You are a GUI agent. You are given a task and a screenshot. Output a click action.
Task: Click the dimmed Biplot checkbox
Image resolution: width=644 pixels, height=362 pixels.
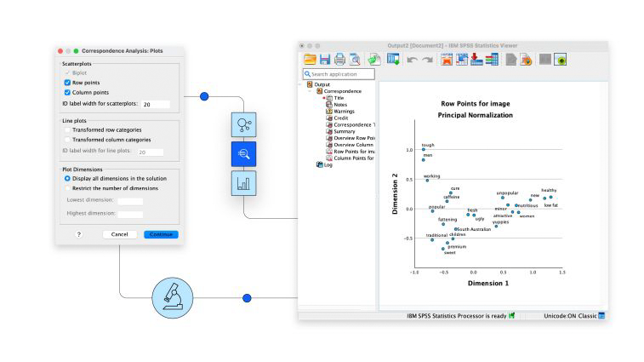click(67, 72)
